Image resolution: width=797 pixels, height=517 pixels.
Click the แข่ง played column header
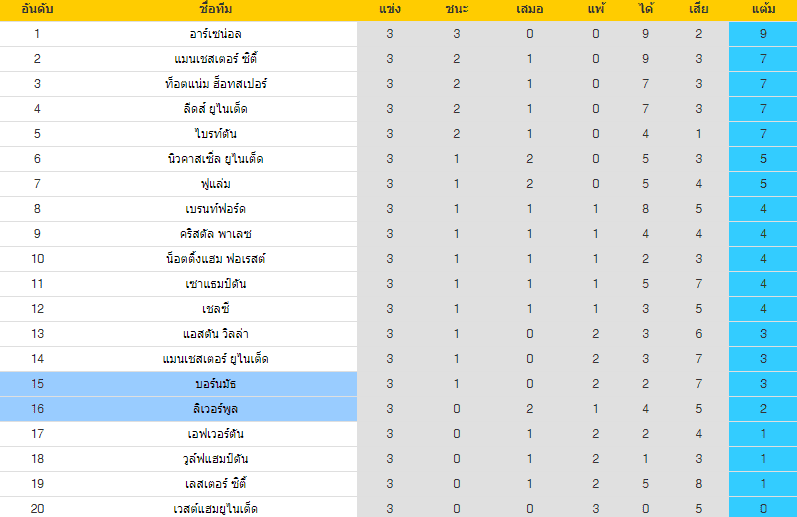point(389,9)
